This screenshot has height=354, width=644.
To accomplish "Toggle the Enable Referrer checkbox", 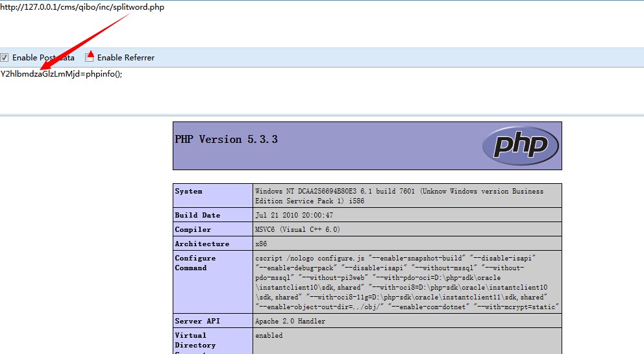I will (x=89, y=58).
